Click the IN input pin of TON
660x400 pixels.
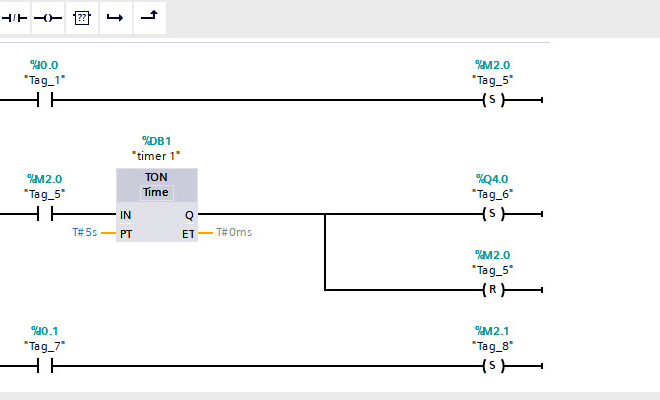[125, 215]
